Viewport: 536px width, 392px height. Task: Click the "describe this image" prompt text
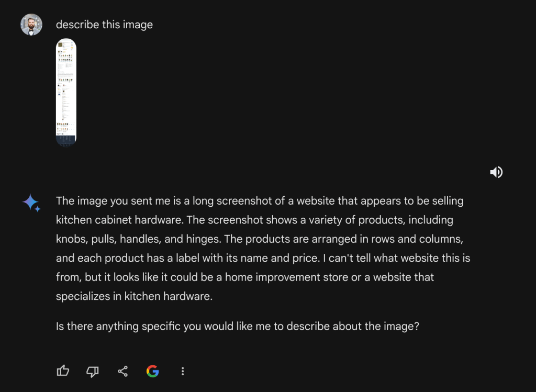(x=104, y=25)
